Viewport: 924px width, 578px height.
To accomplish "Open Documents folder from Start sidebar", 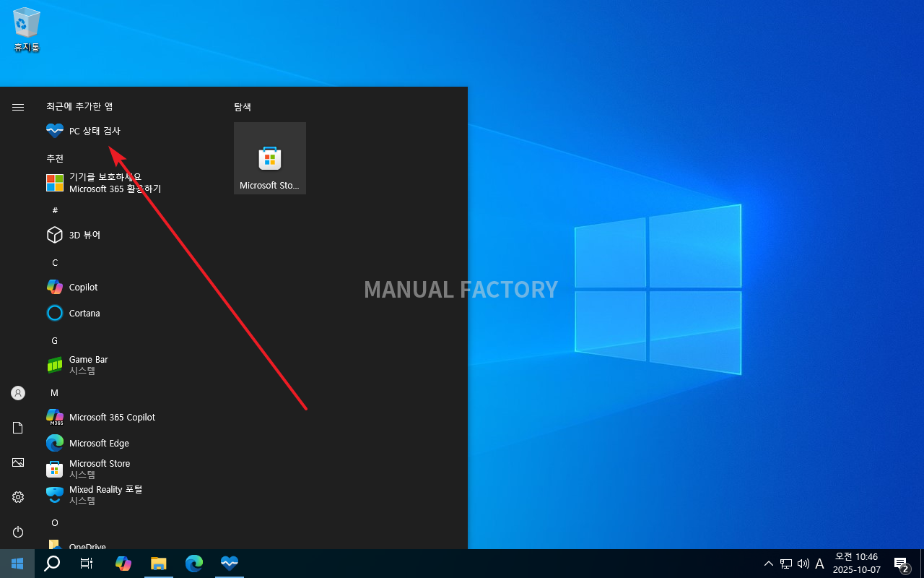I will 18,428.
